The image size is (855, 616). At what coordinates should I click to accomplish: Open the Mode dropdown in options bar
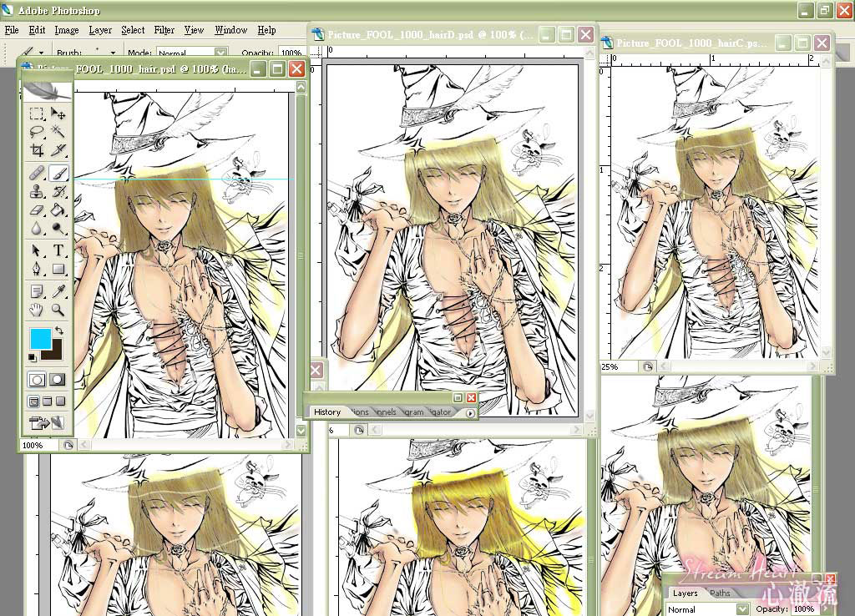[x=220, y=53]
